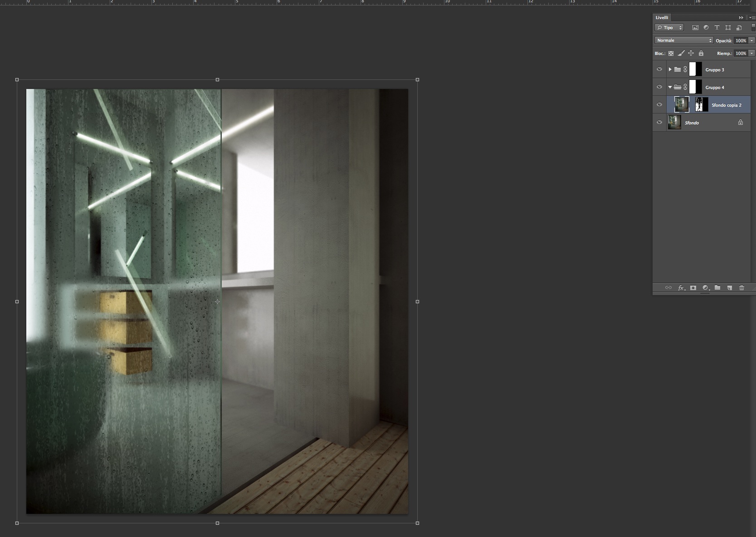
Task: Create a new layer from footer icon
Action: pos(729,288)
